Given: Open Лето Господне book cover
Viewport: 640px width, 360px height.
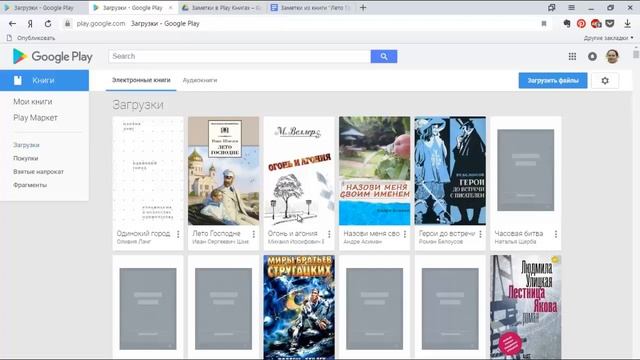Looking at the screenshot, I should click(x=223, y=171).
